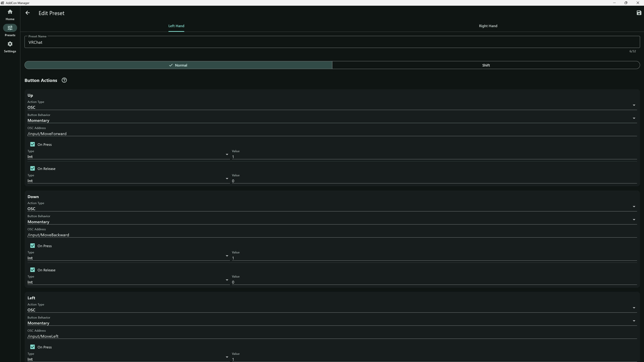Image resolution: width=644 pixels, height=362 pixels.
Task: Toggle On Press checkbox under Left
Action: [33, 347]
